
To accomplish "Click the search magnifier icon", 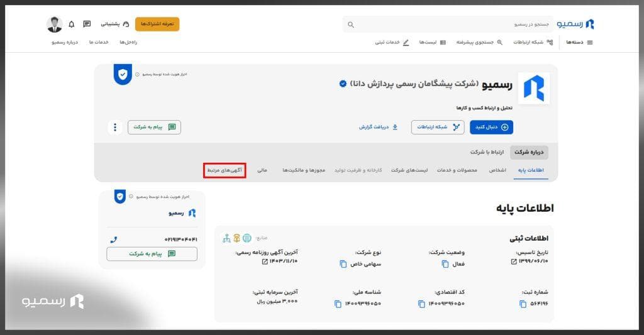I will click(x=351, y=25).
